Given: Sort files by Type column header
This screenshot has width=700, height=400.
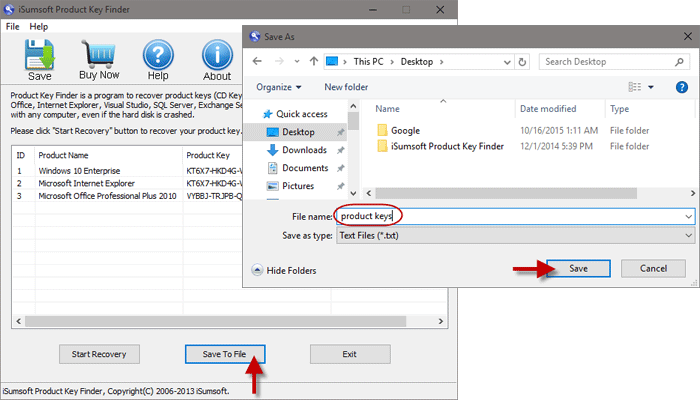Looking at the screenshot, I should point(619,109).
